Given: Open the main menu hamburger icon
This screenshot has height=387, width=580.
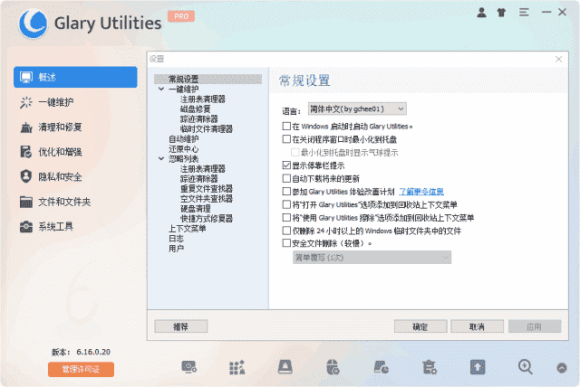Looking at the screenshot, I should [x=524, y=13].
